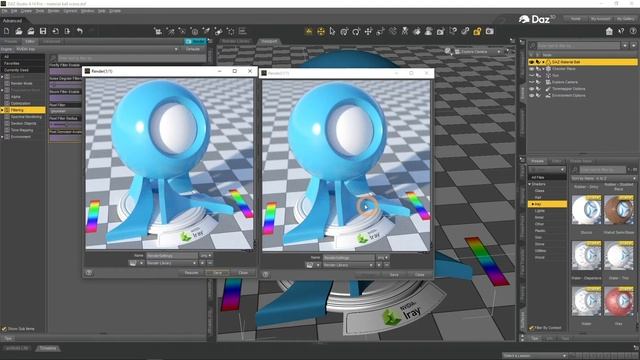The height and width of the screenshot is (360, 640).
Task: Click Save button in right Render window
Action: (394, 274)
